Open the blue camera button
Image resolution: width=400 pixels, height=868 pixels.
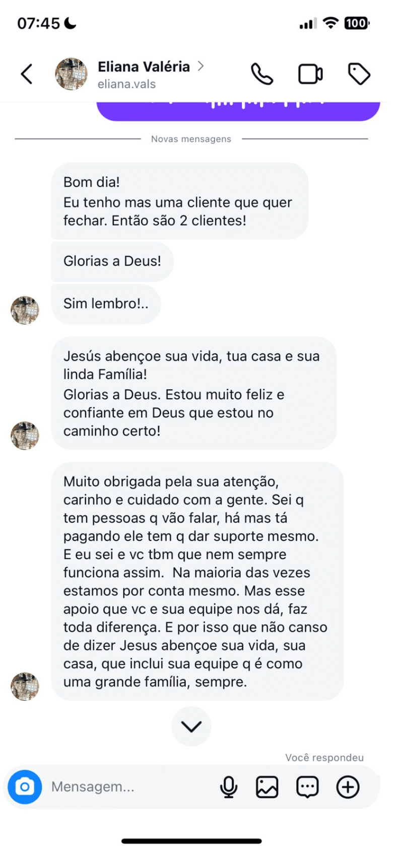[x=25, y=786]
